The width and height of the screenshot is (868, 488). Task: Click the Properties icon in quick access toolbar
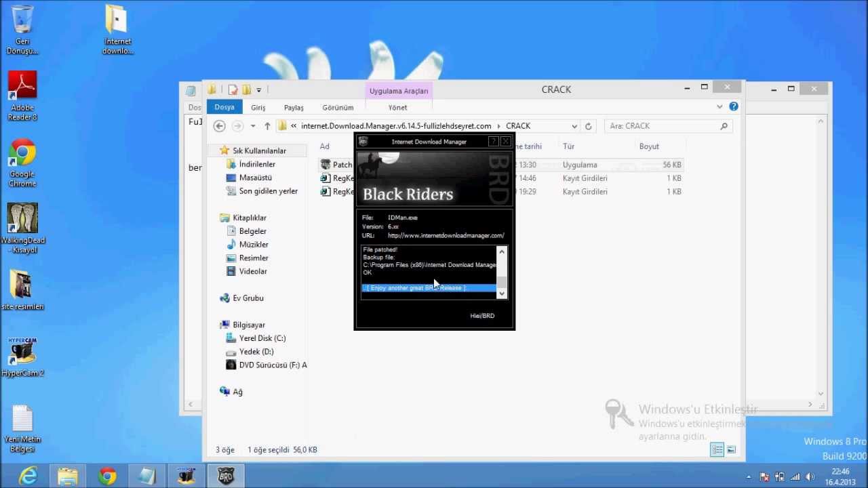click(233, 89)
